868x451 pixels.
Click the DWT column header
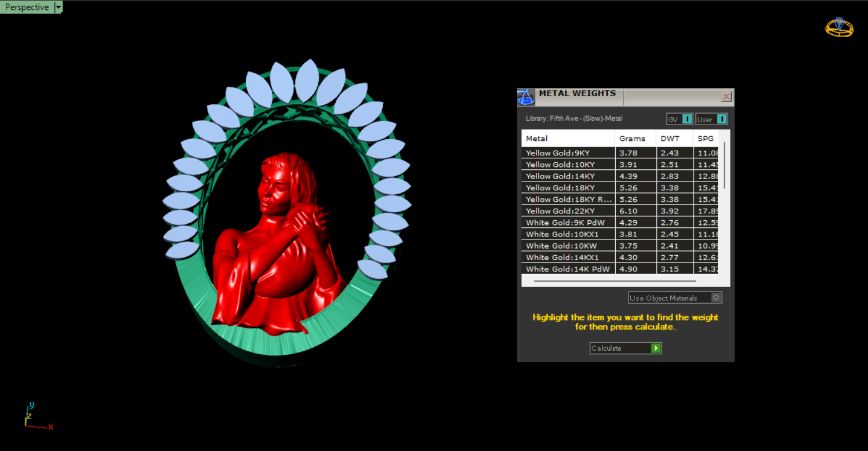[x=674, y=139]
